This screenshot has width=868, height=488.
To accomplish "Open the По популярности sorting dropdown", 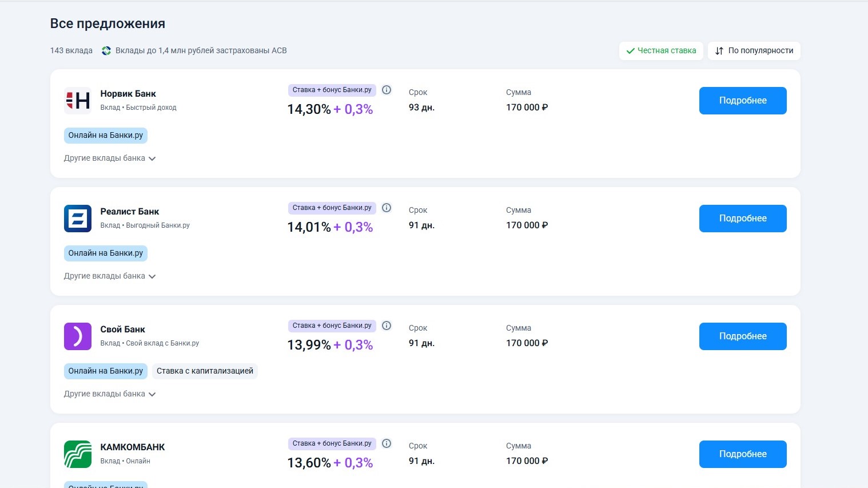I will tap(754, 51).
